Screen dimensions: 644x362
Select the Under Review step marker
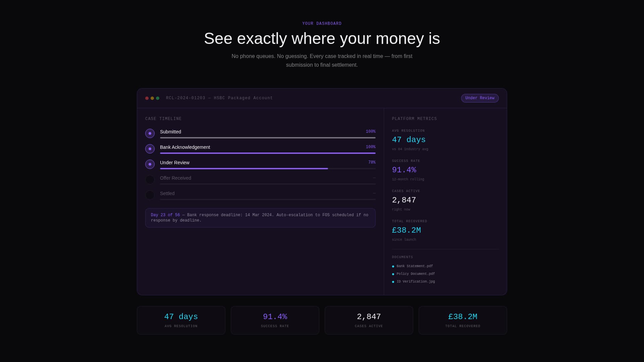(x=150, y=164)
